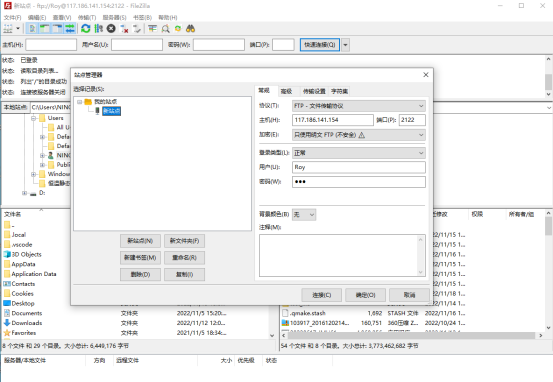Image resolution: width=553 pixels, height=382 pixels.
Task: Open the 文件(F) menu
Action: [x=12, y=17]
